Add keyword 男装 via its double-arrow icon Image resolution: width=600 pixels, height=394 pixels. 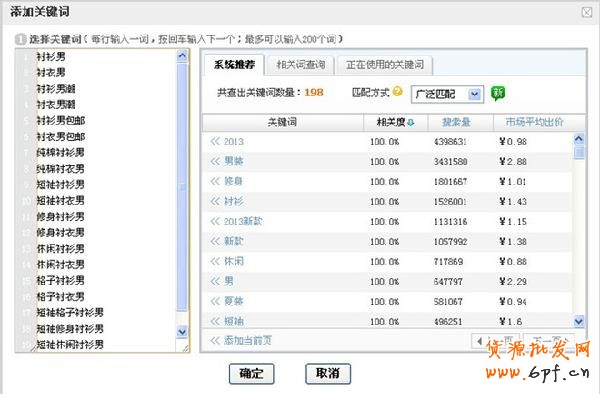click(215, 161)
